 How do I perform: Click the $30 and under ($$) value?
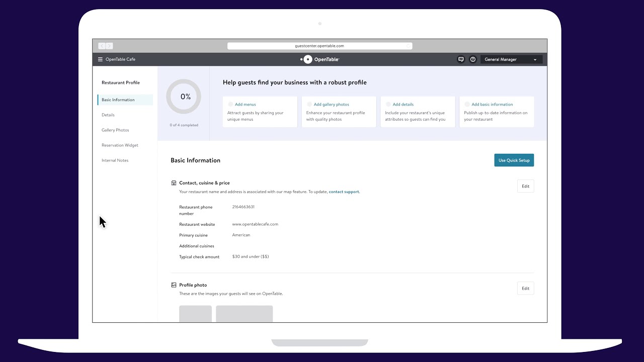pos(251,257)
